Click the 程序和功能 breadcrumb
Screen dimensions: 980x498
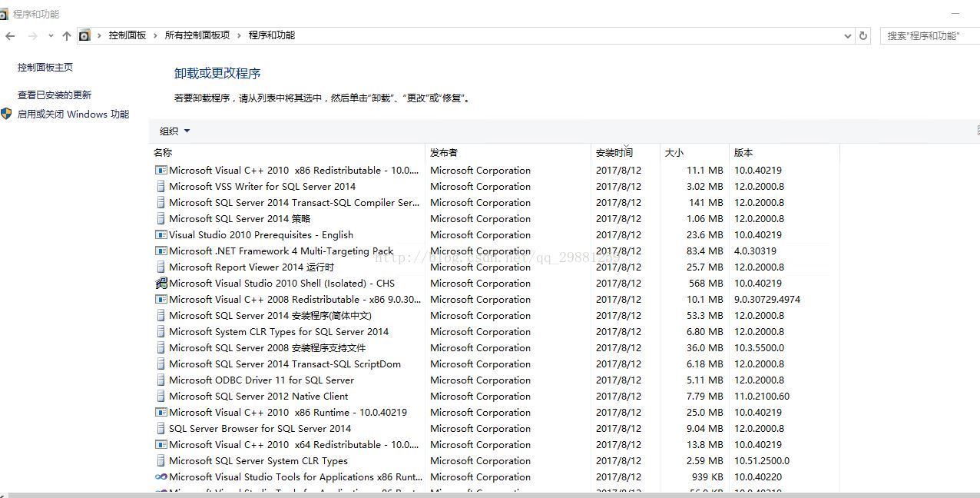[x=271, y=35]
